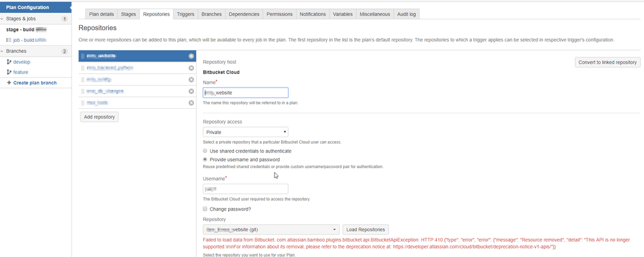Select the stage - build entry

click(26, 30)
